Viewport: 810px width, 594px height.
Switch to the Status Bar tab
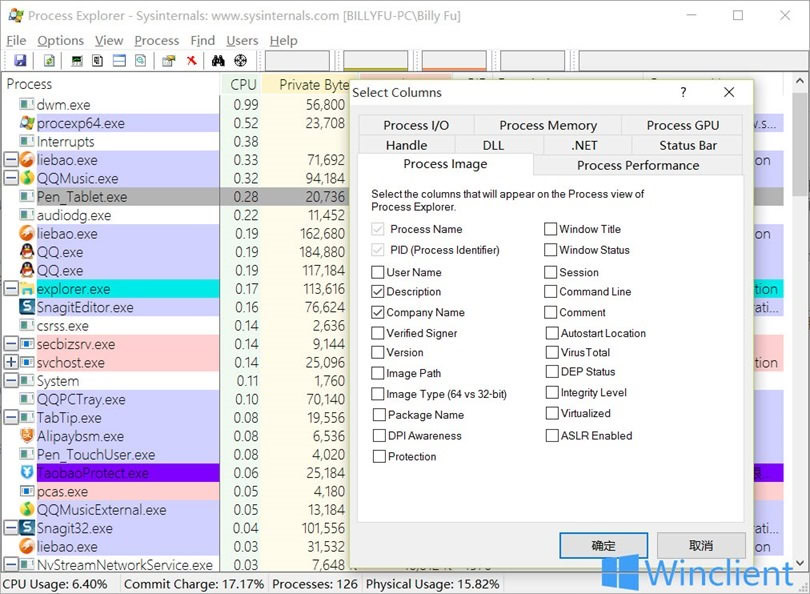[x=688, y=145]
